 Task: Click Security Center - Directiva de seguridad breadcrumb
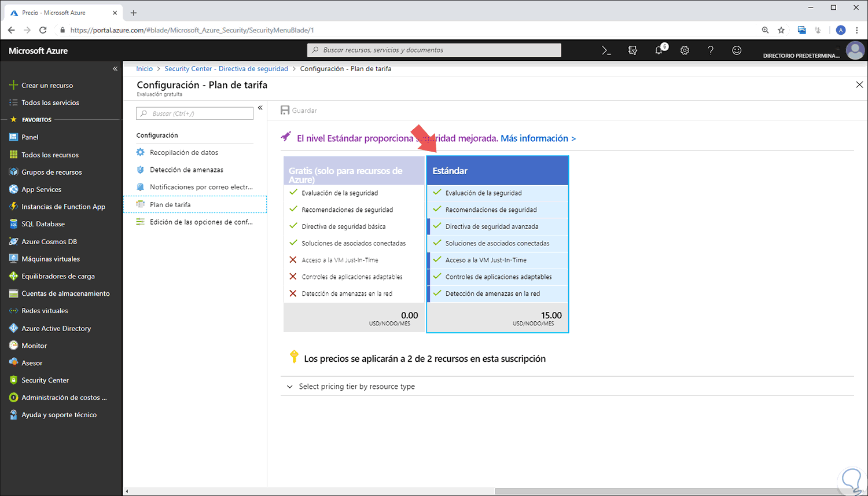(x=226, y=68)
